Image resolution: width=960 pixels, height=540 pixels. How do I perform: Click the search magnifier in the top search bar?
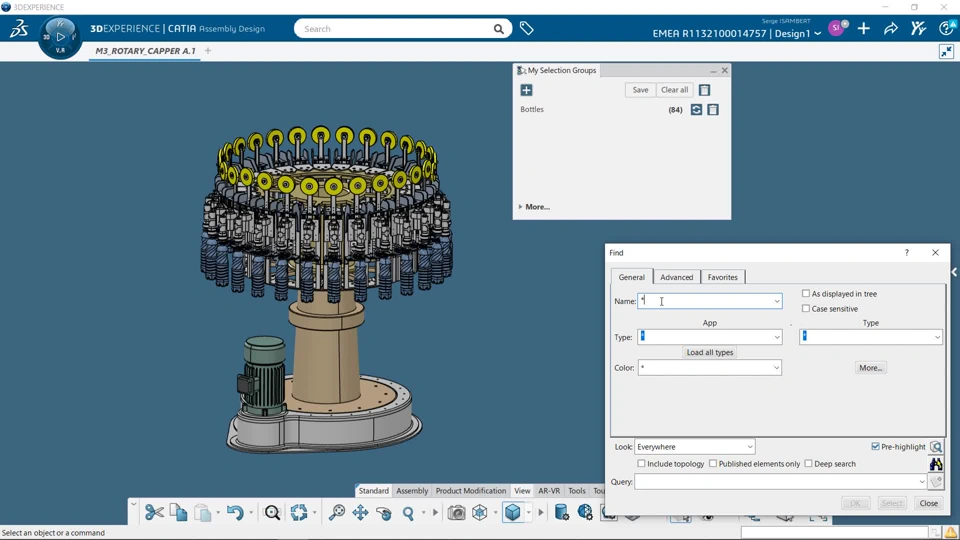coord(499,29)
